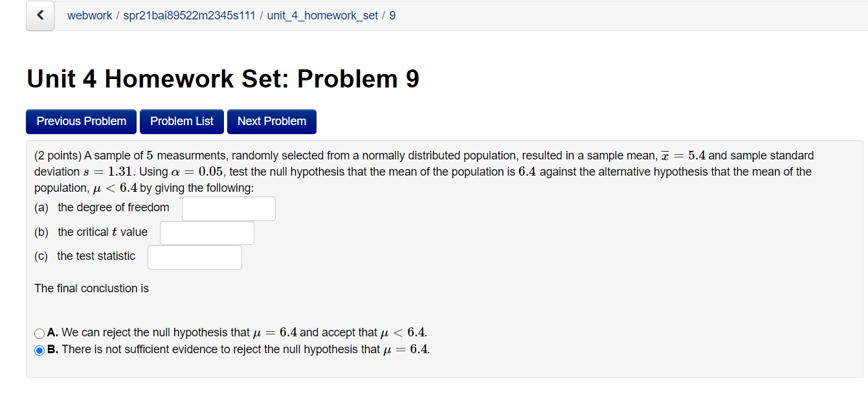Click the Previous Problem button
The height and width of the screenshot is (394, 868).
pos(81,121)
